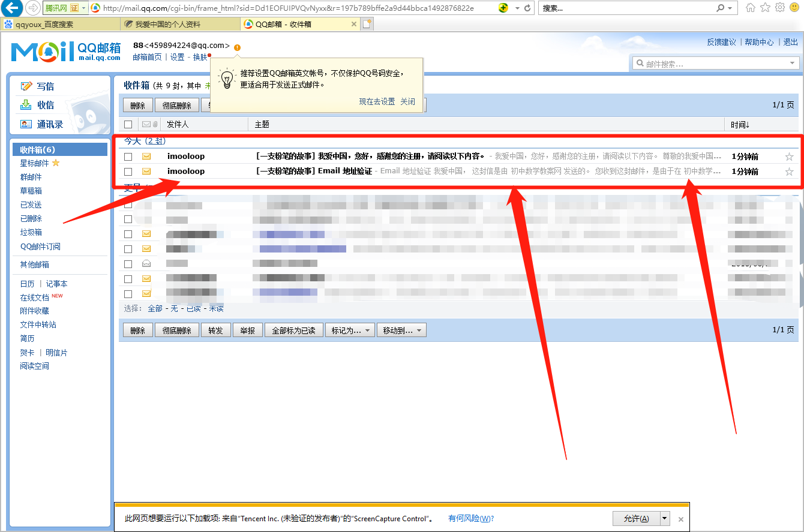Screen dimensions: 804x532
Task: Click the green compatibility view icon in address bar
Action: (504, 8)
